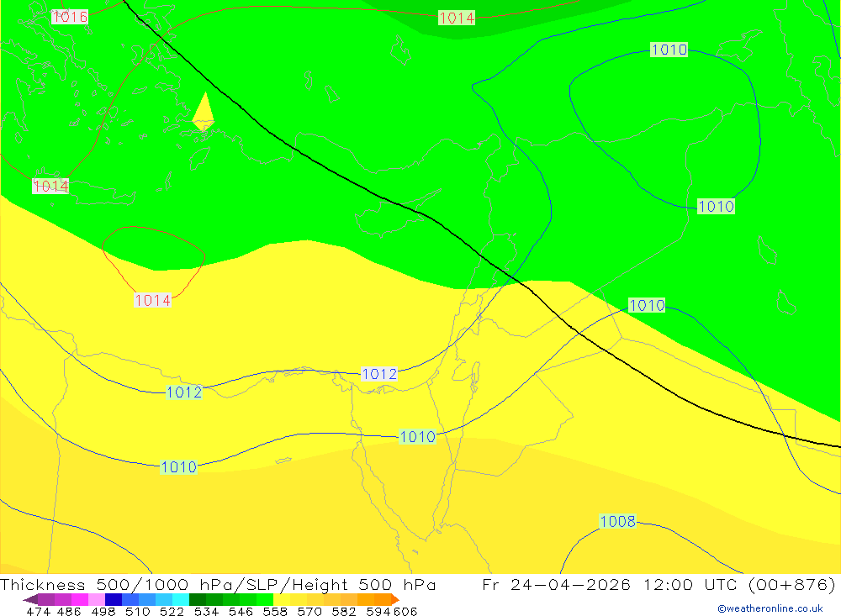Image resolution: width=841 pixels, height=616 pixels.
Task: Click the yellow diamond-shaped patch on map
Action: pos(204,112)
